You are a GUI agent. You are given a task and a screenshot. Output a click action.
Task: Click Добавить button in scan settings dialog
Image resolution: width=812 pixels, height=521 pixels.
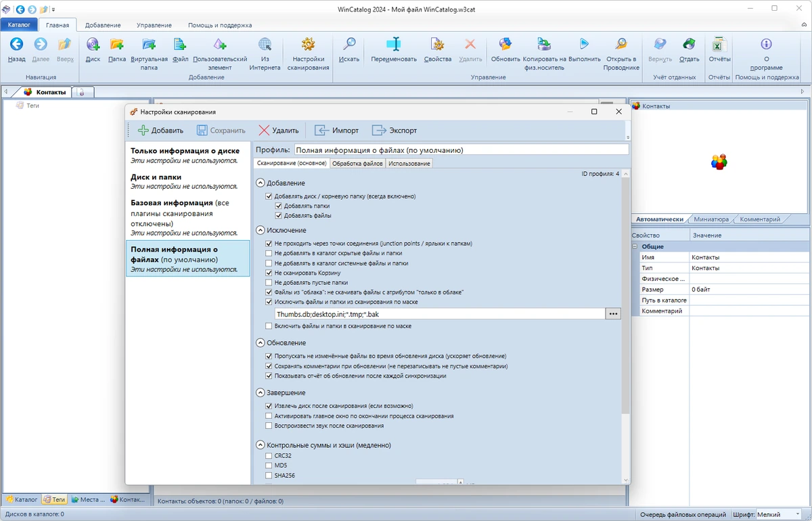160,130
